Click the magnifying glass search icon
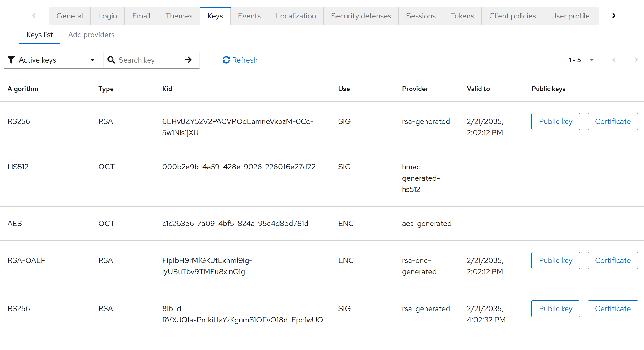Screen dimensions: 644x350 111,60
